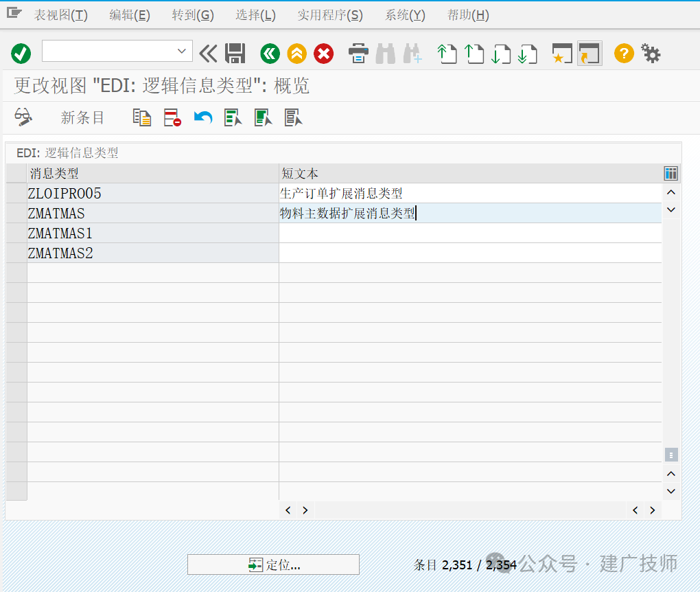The width and height of the screenshot is (700, 592).
Task: Select the ZMATMAS2 row selector
Action: [16, 253]
